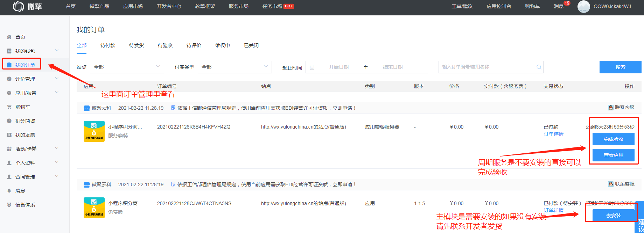Expand 我的钱包 sidebar chevron
644x233 pixels.
(57, 51)
